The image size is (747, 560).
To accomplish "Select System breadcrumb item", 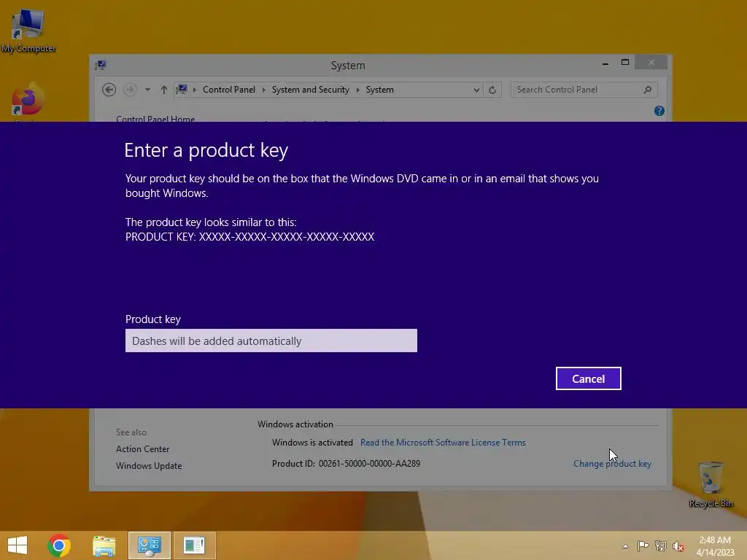I will (379, 90).
